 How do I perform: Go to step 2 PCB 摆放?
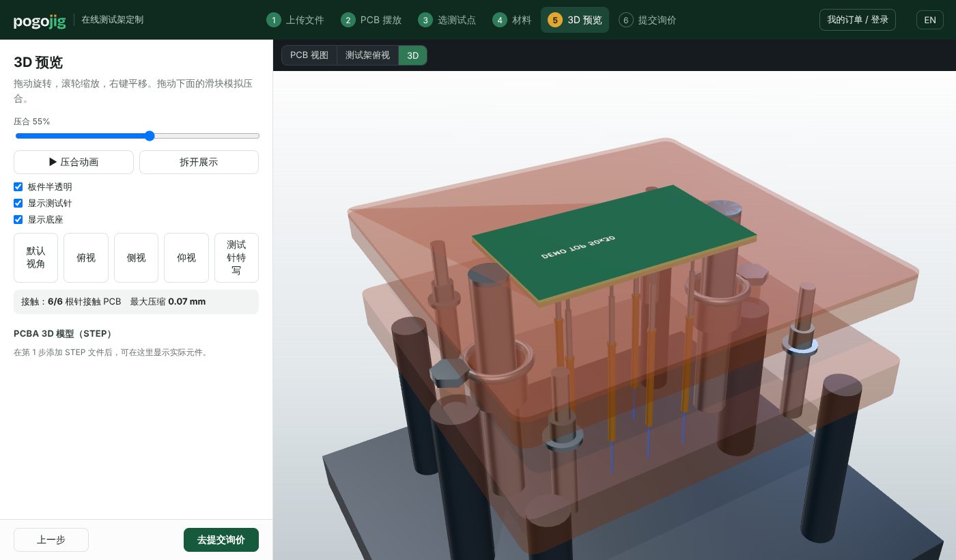[371, 20]
